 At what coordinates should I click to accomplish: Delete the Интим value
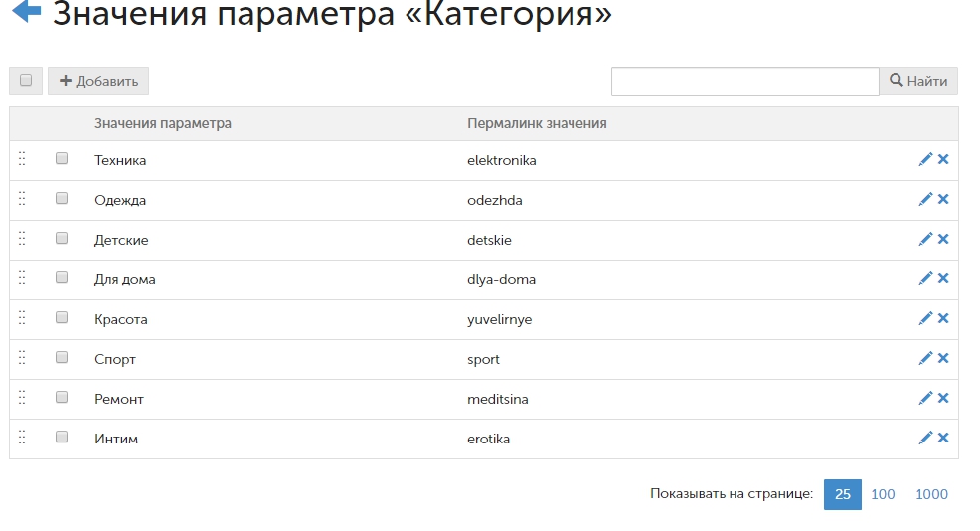click(943, 438)
